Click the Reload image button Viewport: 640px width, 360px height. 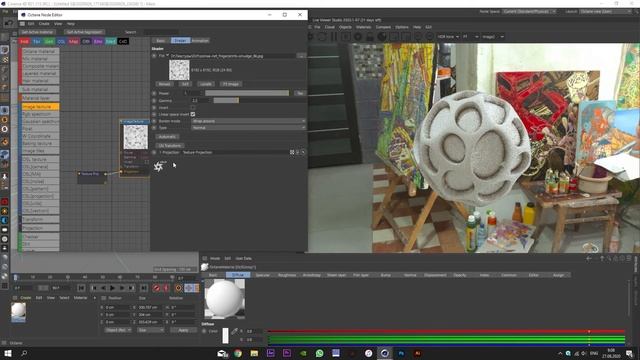164,84
